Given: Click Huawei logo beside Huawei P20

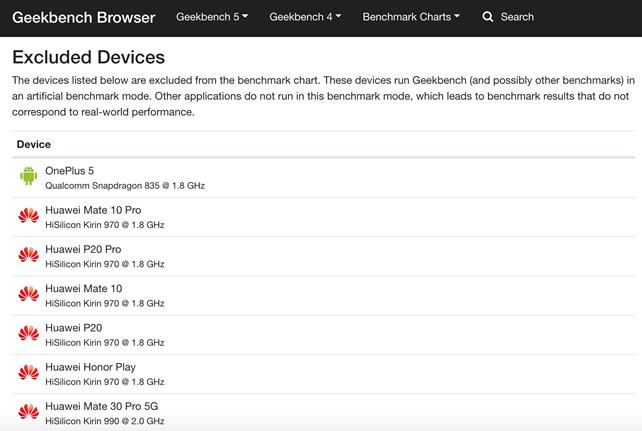Looking at the screenshot, I should point(28,333).
